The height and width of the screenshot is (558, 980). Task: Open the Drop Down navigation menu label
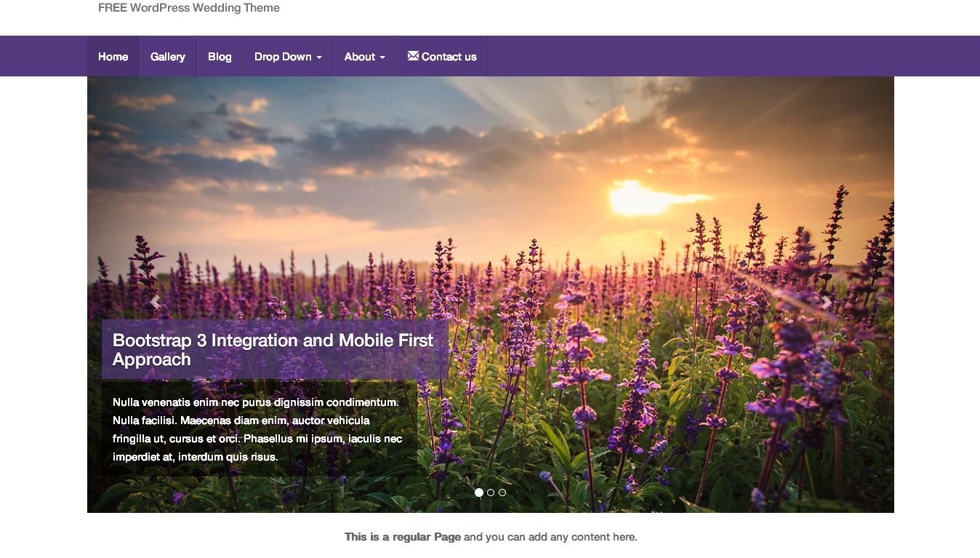pyautogui.click(x=283, y=57)
